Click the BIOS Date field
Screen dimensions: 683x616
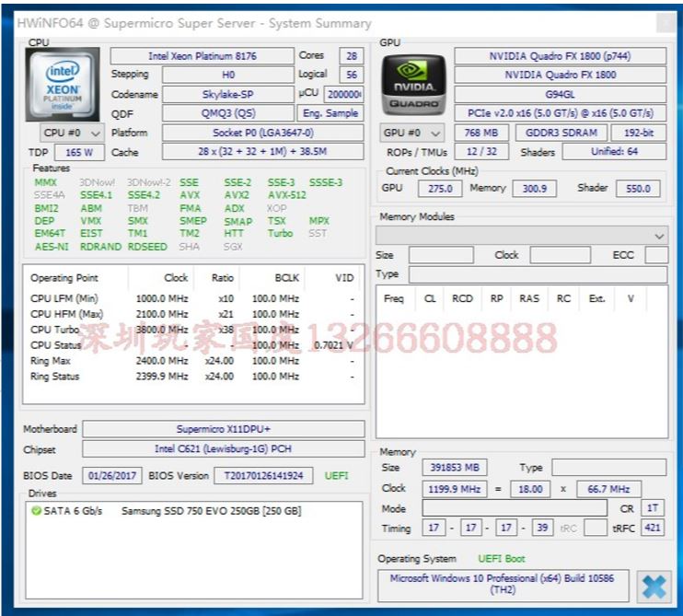[x=110, y=476]
